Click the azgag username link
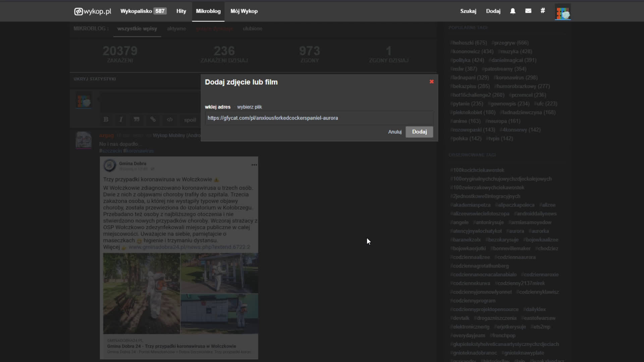The image size is (644, 362). (x=106, y=135)
